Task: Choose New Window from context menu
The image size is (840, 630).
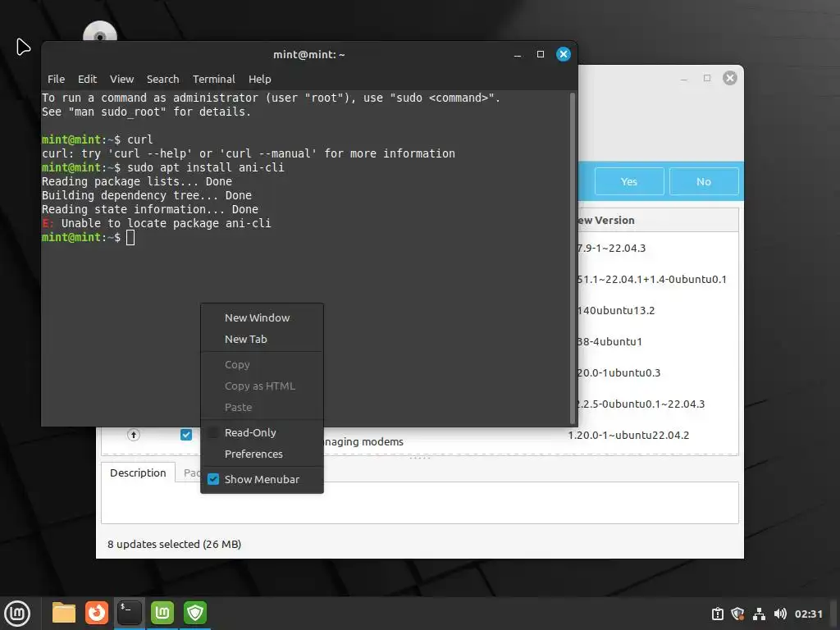Action: coord(262,317)
